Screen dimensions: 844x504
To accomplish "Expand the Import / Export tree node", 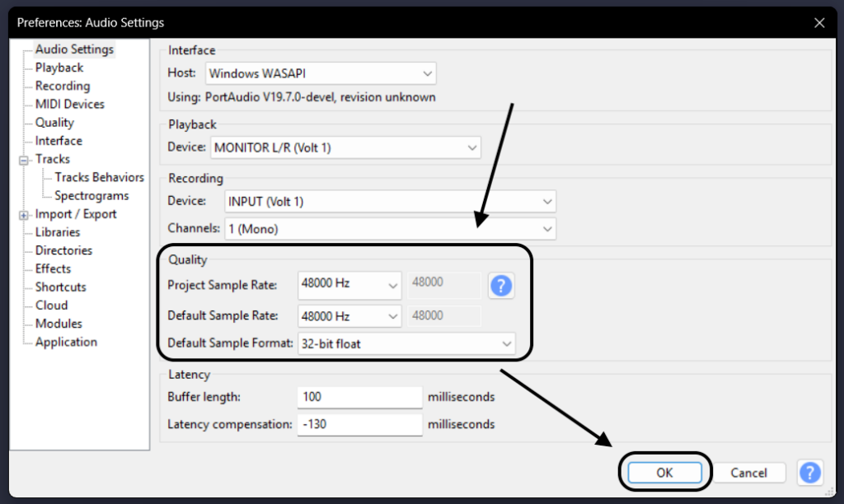I will [x=24, y=215].
